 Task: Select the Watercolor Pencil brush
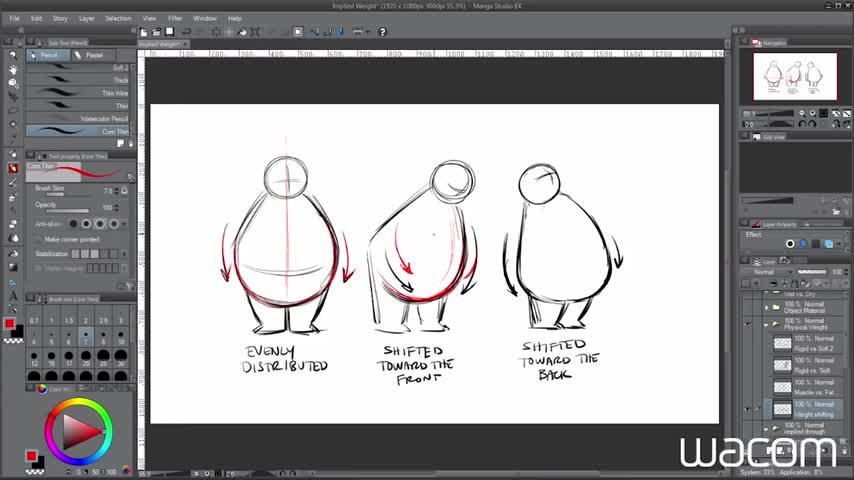point(77,118)
